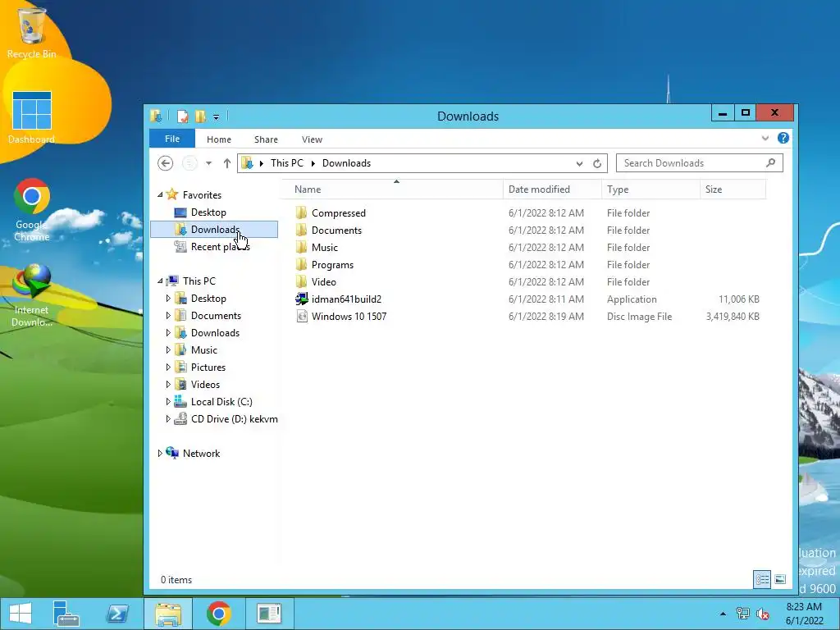Screen dimensions: 840x630
Task: Click File Explorer on the taskbar
Action: [168, 614]
